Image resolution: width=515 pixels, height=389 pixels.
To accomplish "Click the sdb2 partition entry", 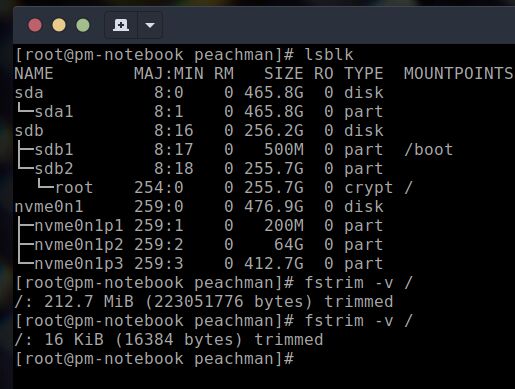I will [x=54, y=168].
